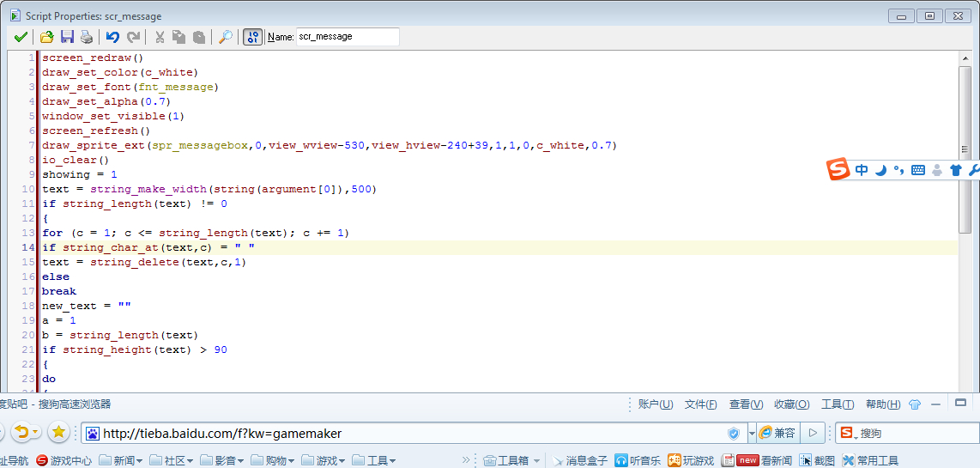This screenshot has width=980, height=468.
Task: Cut selected code with scissors icon
Action: point(160,37)
